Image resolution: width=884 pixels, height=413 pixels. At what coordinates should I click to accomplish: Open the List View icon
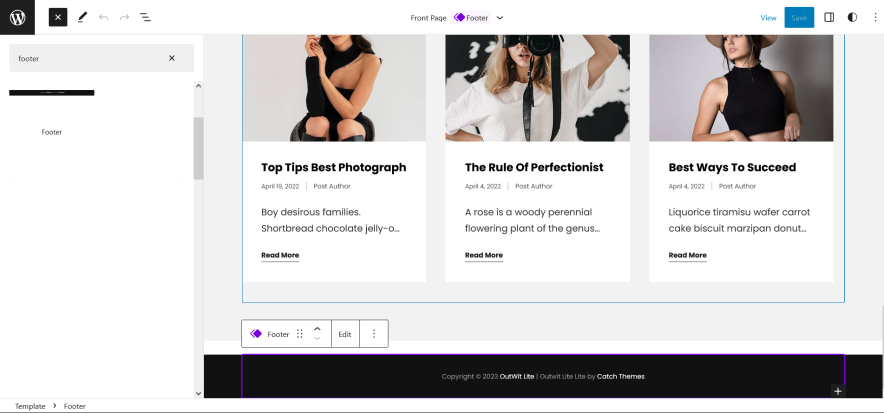[x=145, y=17]
